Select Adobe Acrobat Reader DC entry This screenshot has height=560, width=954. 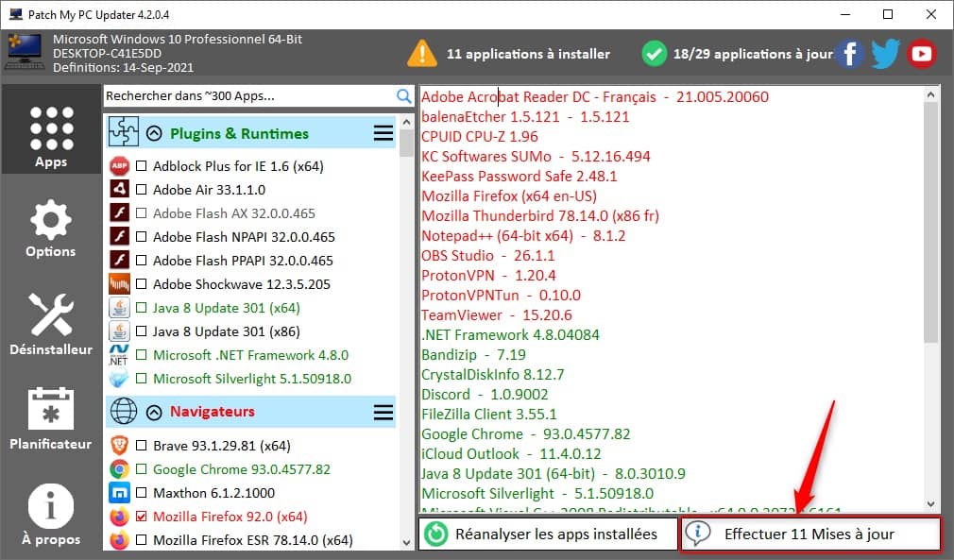[595, 96]
